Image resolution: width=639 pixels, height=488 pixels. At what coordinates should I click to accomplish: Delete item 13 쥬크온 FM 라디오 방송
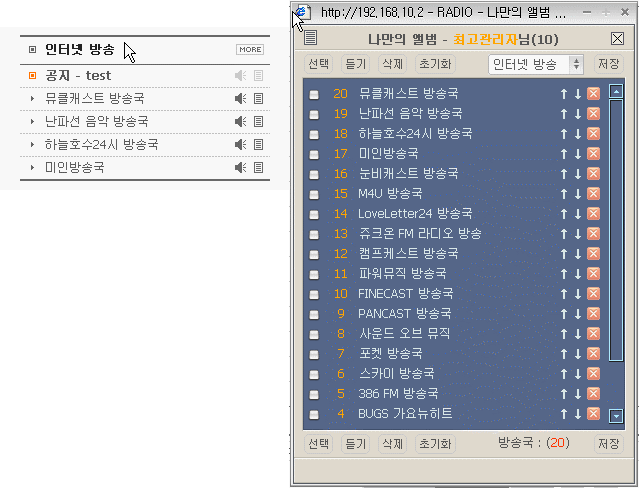[593, 233]
